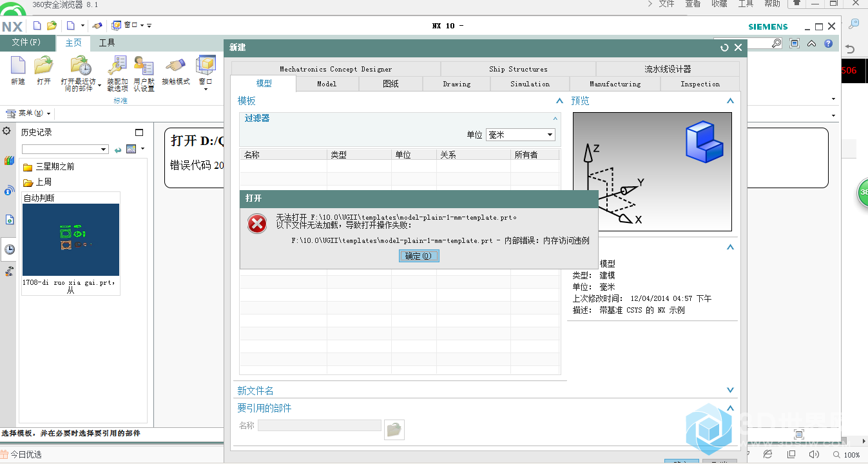The image size is (868, 464).
Task: Collapse the 要引用的部件 section
Action: [x=730, y=408]
